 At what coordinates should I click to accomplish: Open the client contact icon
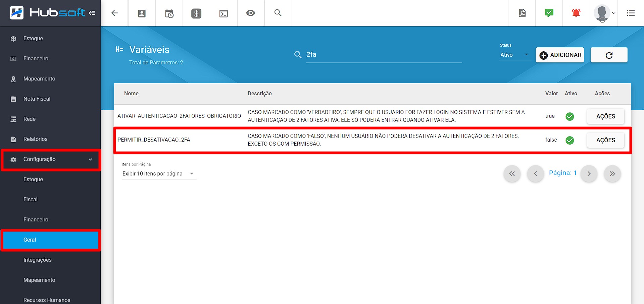(142, 13)
